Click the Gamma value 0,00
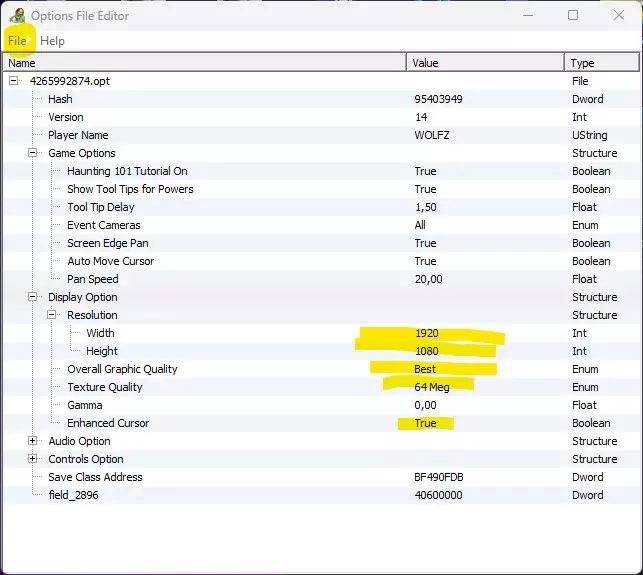643x575 pixels. coord(425,405)
